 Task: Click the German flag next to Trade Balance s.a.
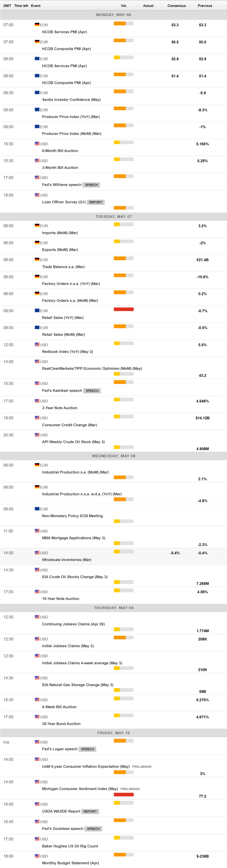click(x=37, y=259)
